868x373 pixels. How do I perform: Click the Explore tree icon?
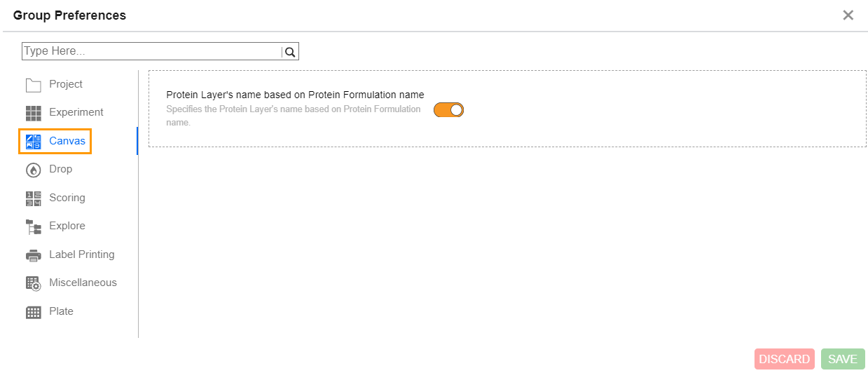coord(34,226)
